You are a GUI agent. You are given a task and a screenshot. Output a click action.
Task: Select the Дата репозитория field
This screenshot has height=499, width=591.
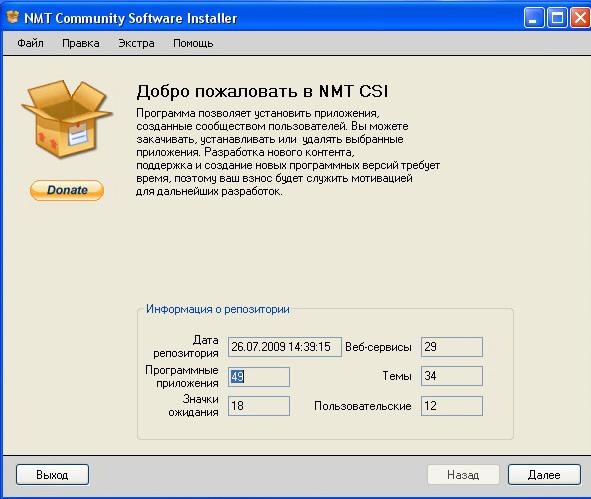(285, 347)
